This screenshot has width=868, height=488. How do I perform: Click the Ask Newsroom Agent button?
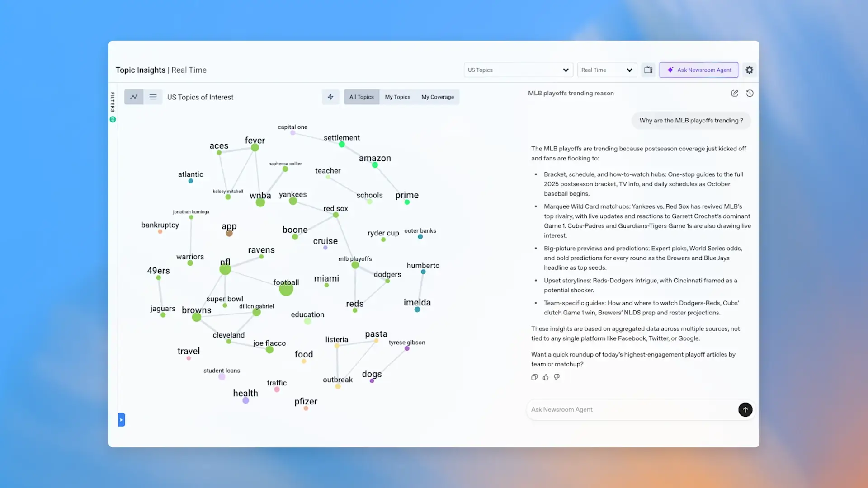coord(698,70)
